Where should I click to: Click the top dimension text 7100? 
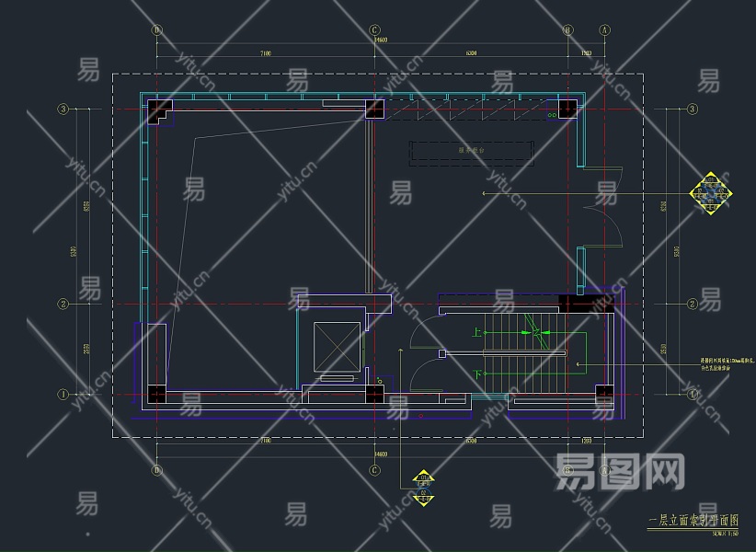(266, 53)
